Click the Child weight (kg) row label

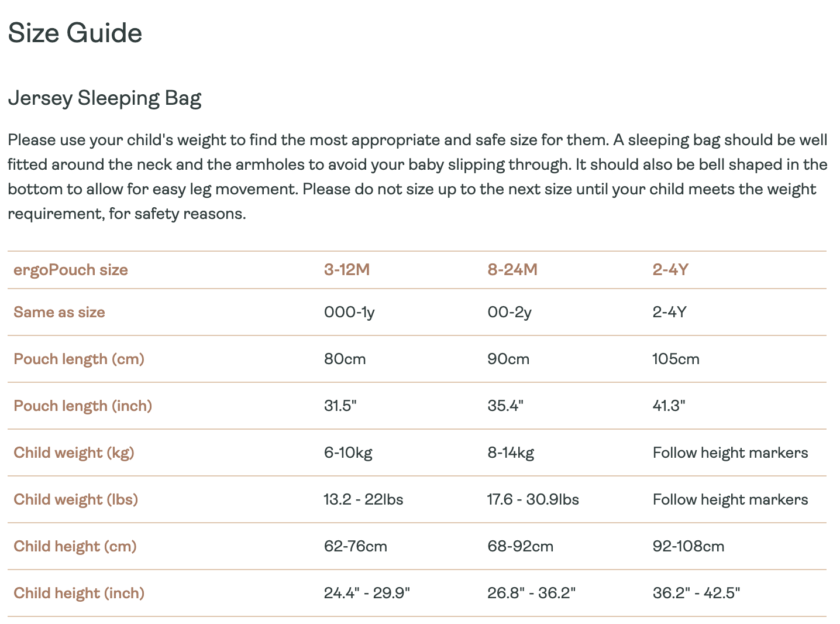[74, 452]
